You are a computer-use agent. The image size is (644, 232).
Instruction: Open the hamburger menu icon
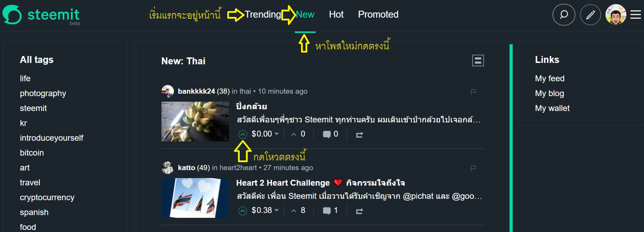[x=635, y=15]
